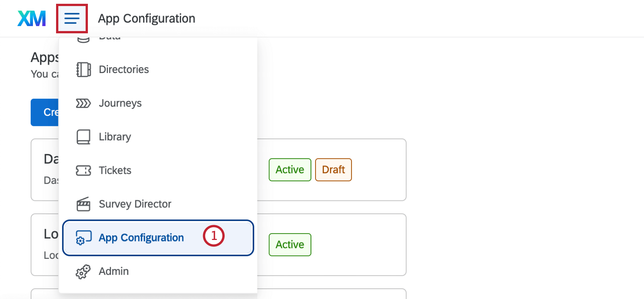Click the Journeys arrows icon
The height and width of the screenshot is (299, 644).
point(83,103)
